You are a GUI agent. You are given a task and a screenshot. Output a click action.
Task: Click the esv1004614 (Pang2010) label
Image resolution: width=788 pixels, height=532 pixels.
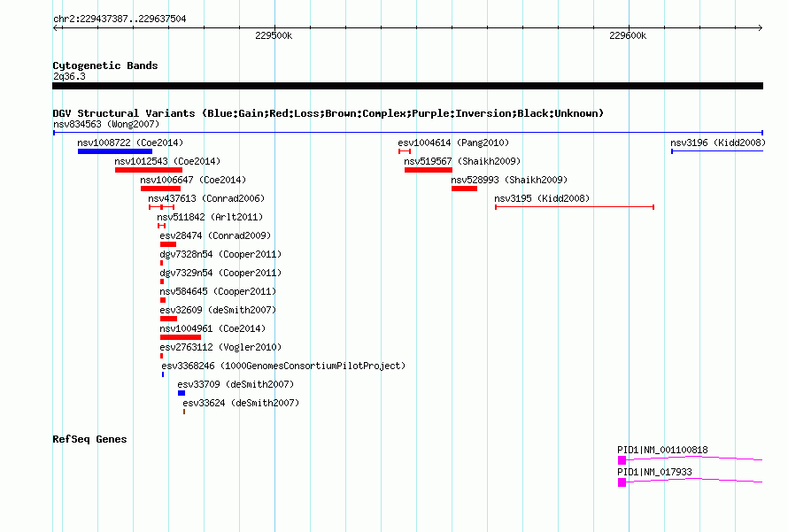pyautogui.click(x=453, y=143)
